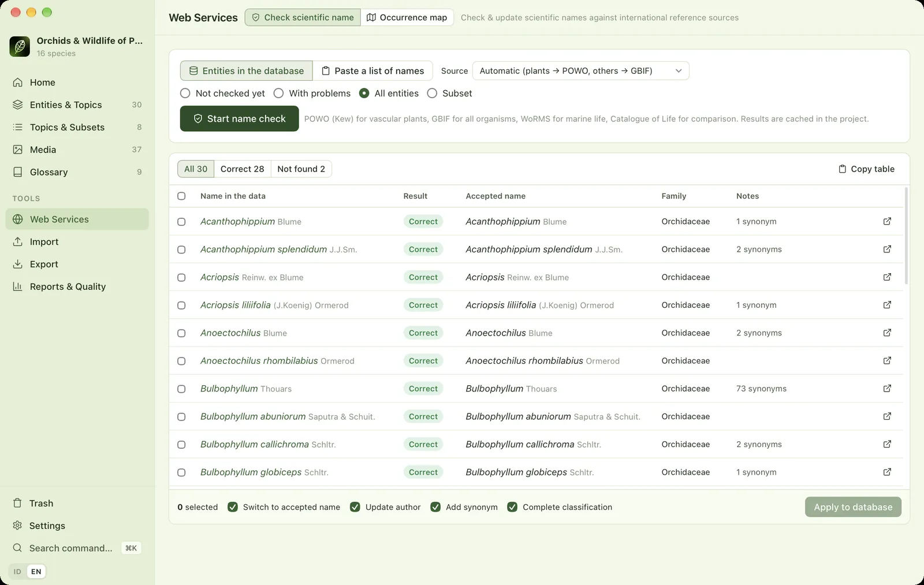Switch language to ID
Image resolution: width=924 pixels, height=585 pixels.
pos(17,572)
